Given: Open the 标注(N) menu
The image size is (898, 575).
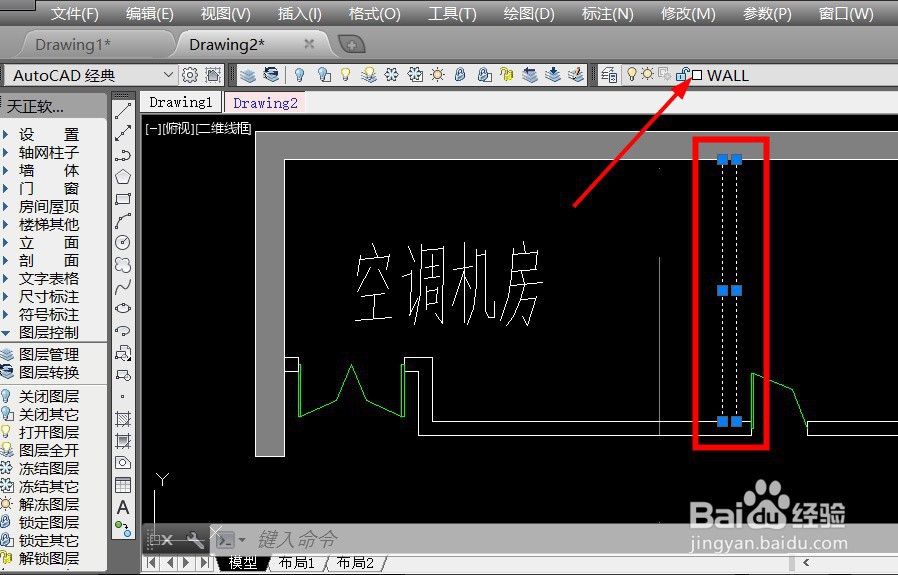Looking at the screenshot, I should (607, 13).
